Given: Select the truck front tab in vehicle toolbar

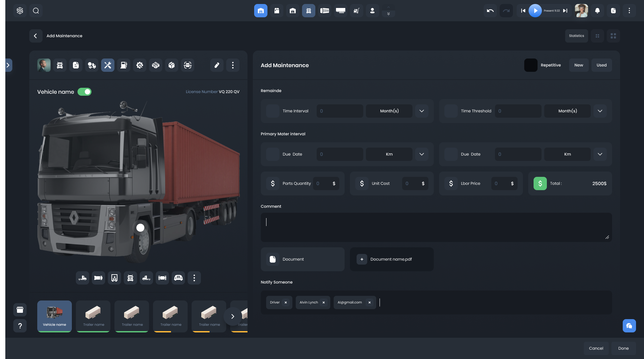Looking at the screenshot, I should coord(60,65).
